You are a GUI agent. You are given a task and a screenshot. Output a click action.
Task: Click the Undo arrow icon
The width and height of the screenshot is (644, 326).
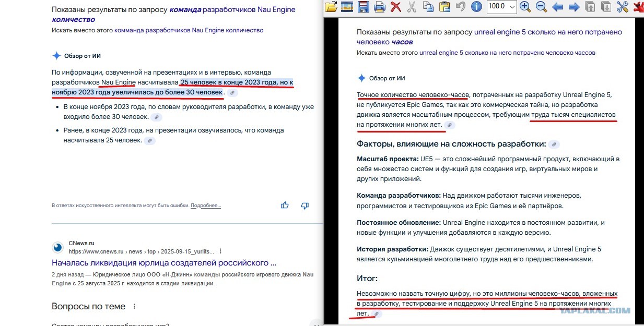(460, 7)
